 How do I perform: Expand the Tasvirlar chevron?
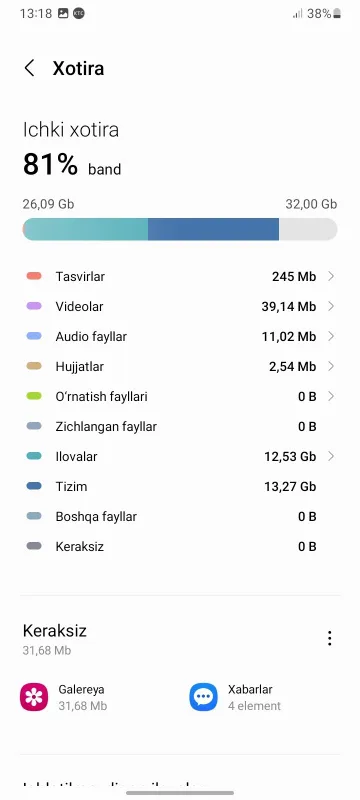331,277
